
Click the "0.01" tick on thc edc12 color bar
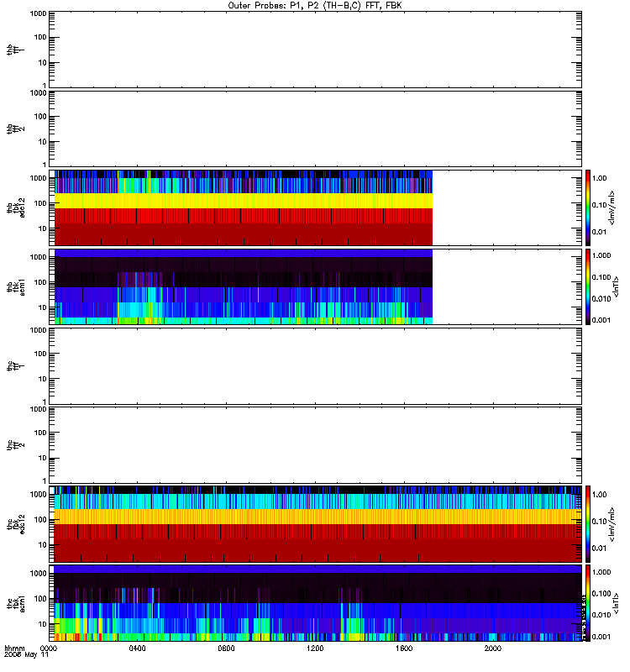(599, 549)
